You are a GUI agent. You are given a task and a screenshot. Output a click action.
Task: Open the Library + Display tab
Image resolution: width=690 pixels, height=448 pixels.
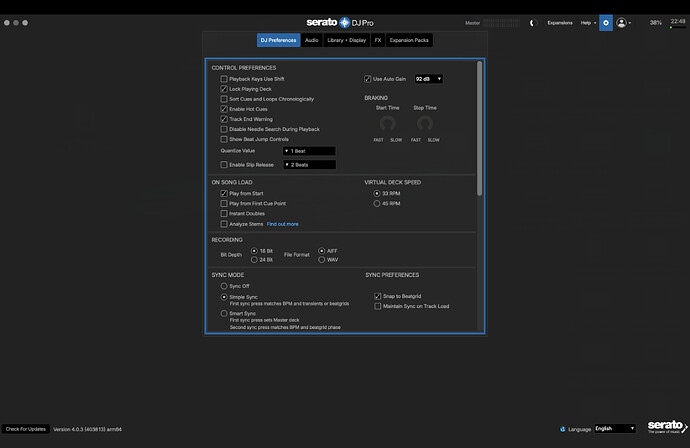(347, 40)
